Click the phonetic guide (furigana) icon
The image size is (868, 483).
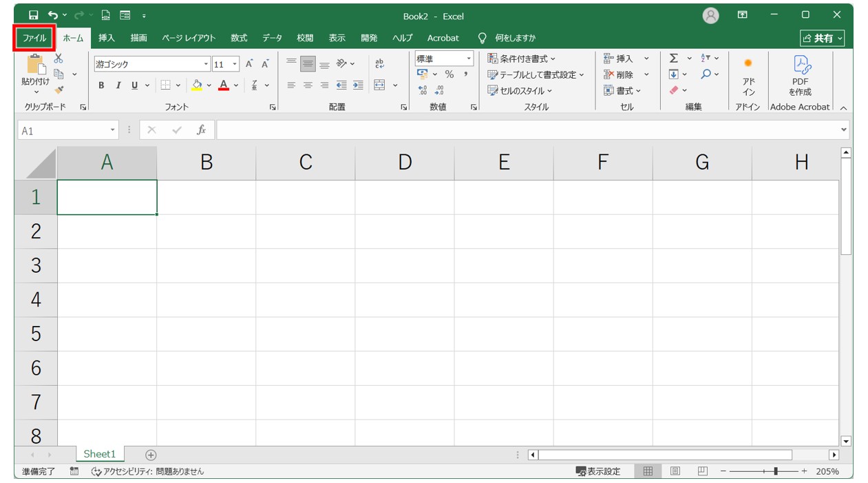point(254,85)
